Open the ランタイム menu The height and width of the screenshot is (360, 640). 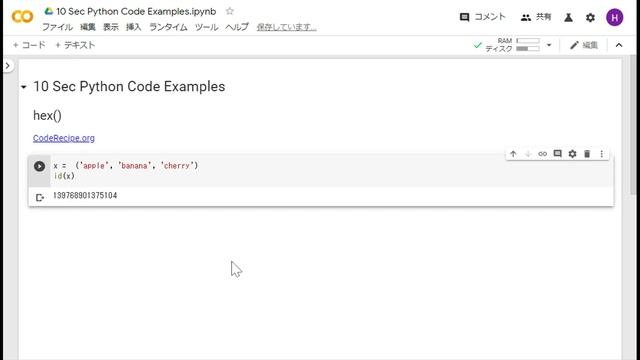[x=168, y=27]
